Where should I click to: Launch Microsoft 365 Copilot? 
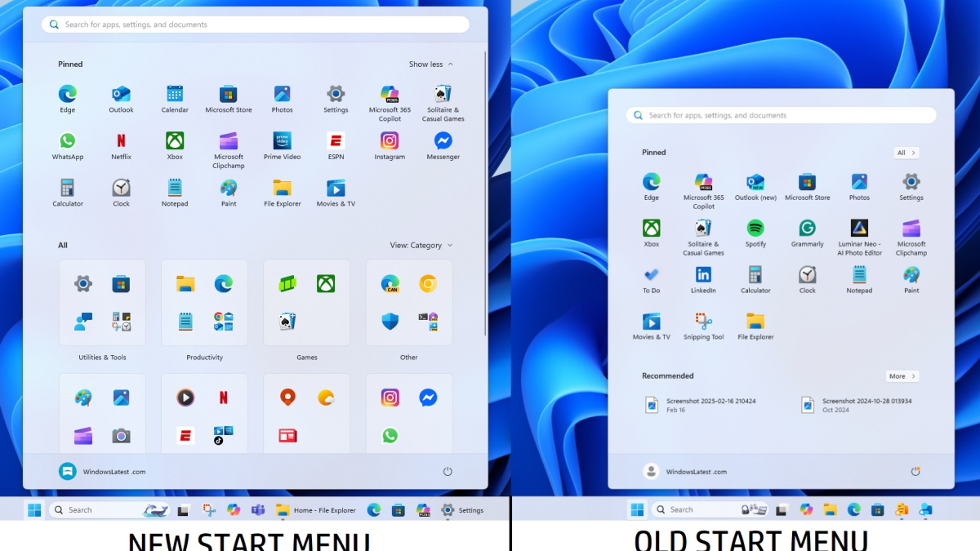[x=389, y=93]
